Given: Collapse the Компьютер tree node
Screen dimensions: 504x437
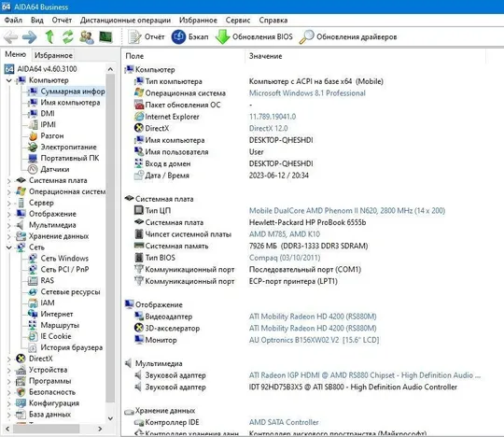Looking at the screenshot, I should tap(9, 80).
